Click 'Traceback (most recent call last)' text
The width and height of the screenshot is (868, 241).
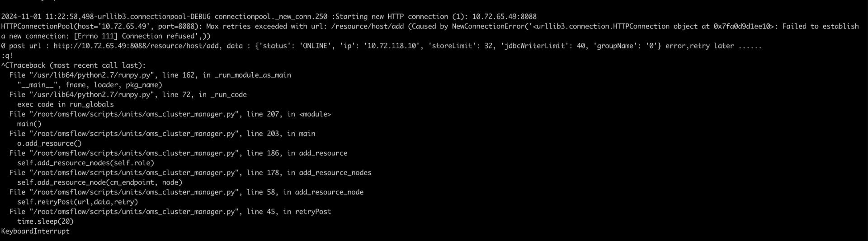[x=77, y=65]
